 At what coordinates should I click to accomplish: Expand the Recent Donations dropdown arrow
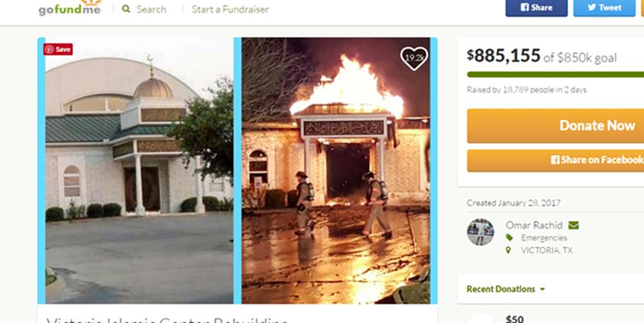click(542, 290)
